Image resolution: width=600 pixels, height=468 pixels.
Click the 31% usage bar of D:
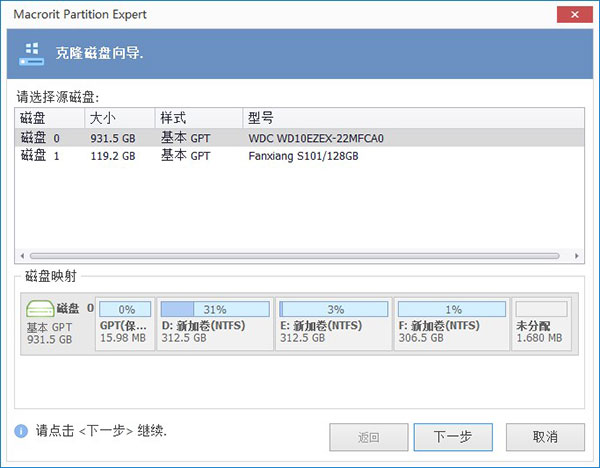215,309
